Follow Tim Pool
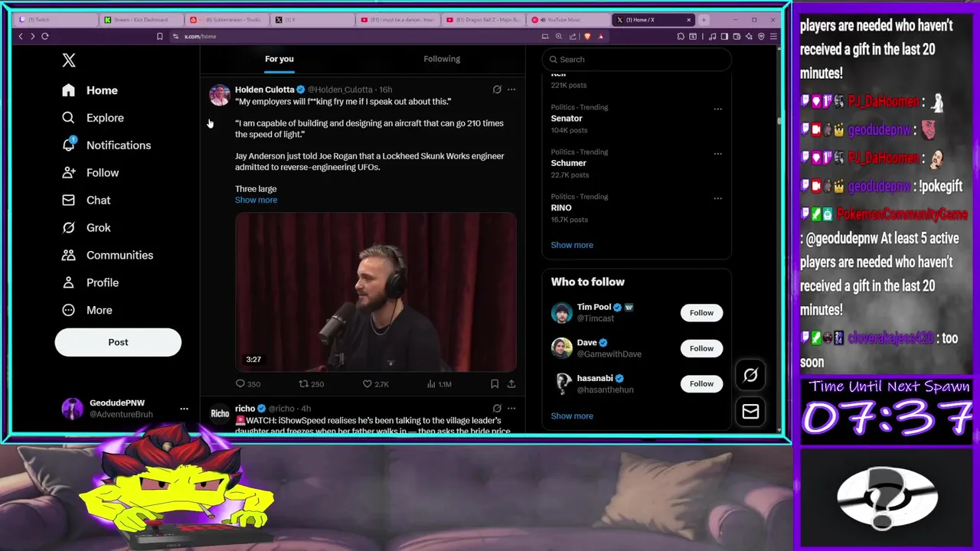980x551 pixels. point(701,313)
